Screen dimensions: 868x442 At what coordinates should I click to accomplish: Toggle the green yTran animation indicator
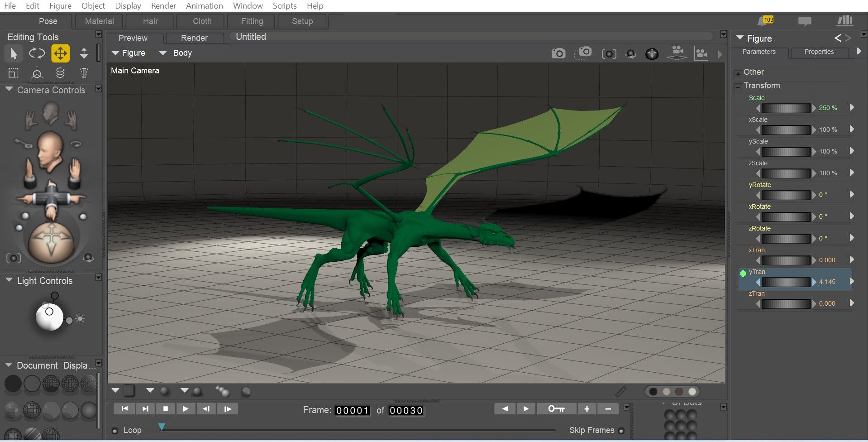click(743, 273)
